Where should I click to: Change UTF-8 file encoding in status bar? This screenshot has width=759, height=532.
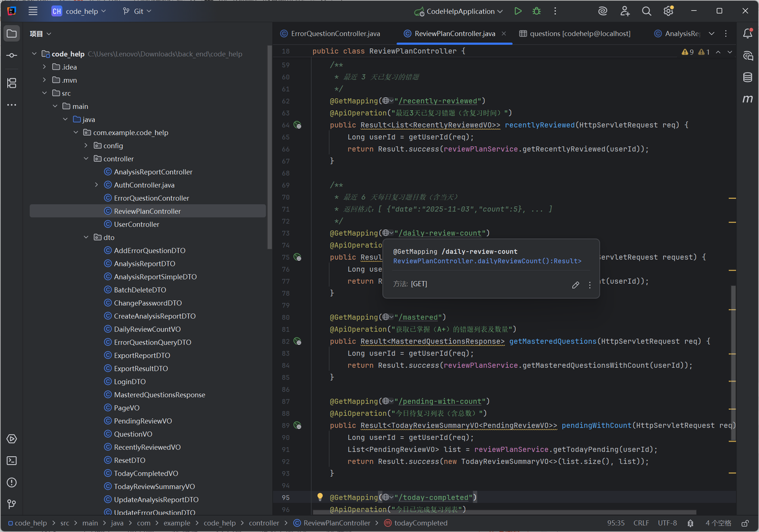667,523
